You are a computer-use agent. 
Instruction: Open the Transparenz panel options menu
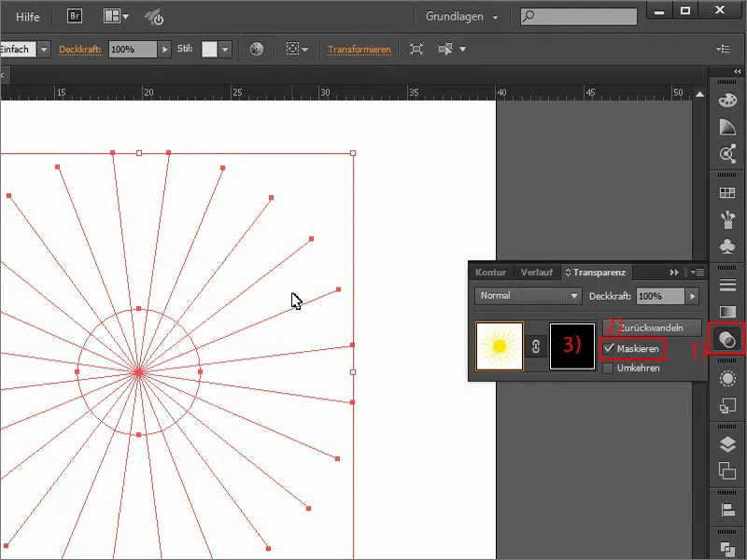click(x=698, y=273)
